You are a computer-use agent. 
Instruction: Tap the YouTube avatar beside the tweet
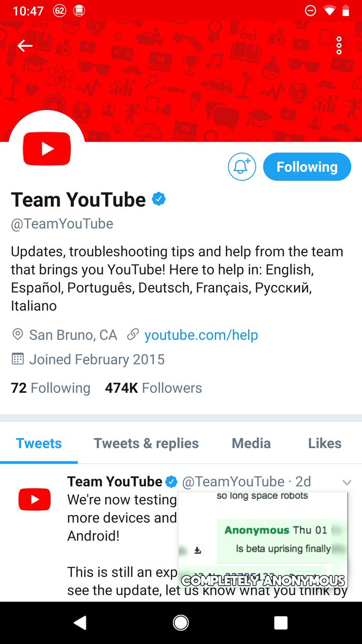(x=35, y=499)
